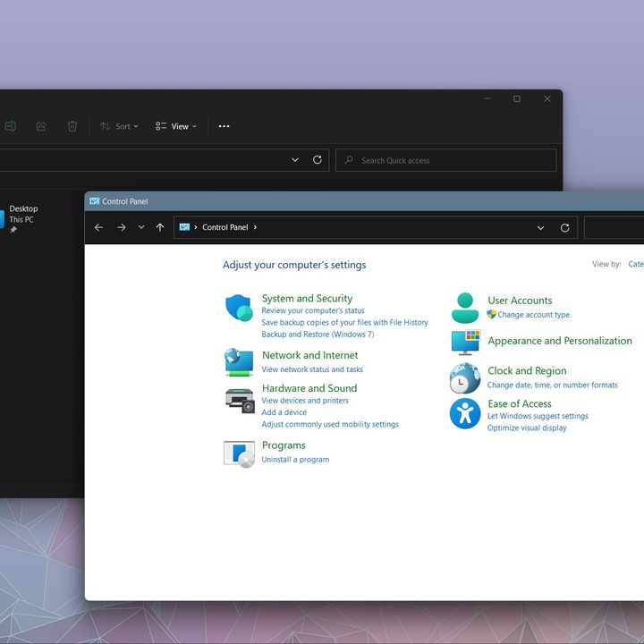Click the Search Quick access field
644x644 pixels.
click(446, 160)
